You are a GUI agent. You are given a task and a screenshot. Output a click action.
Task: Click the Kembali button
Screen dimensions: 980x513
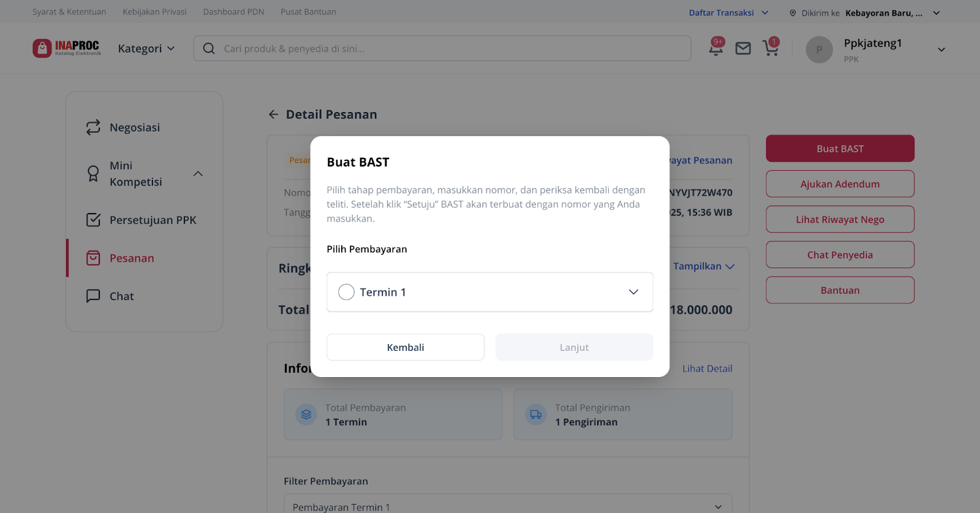pos(405,347)
